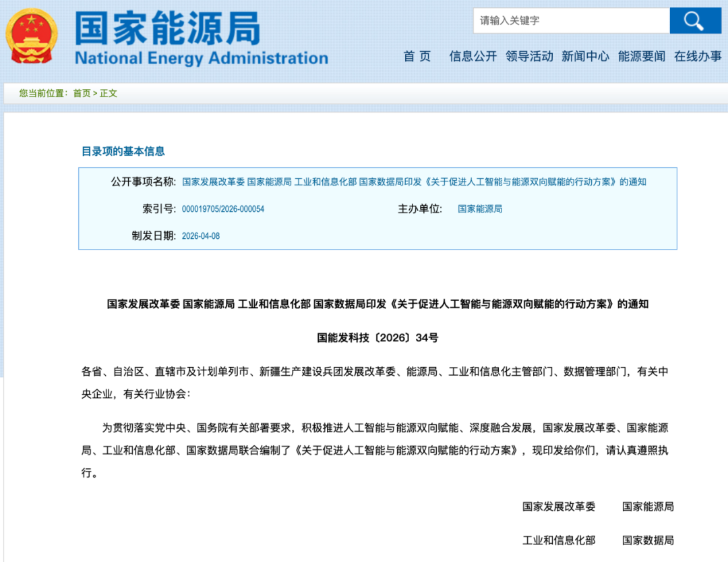Click the signature 国家数据局

pyautogui.click(x=648, y=540)
